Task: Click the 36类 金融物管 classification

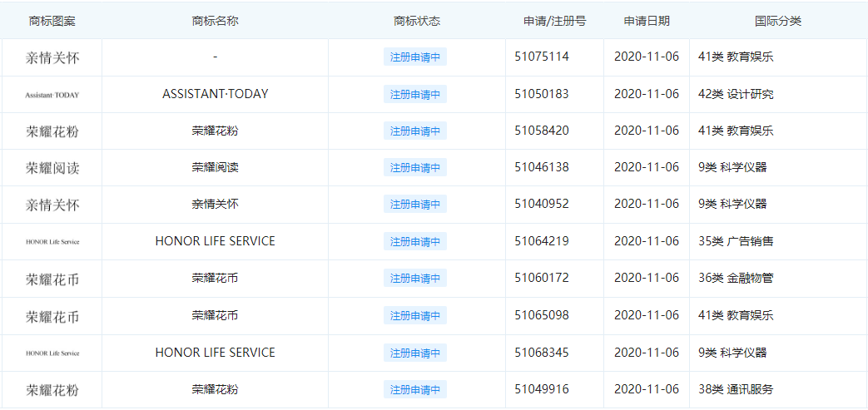Action: click(736, 279)
